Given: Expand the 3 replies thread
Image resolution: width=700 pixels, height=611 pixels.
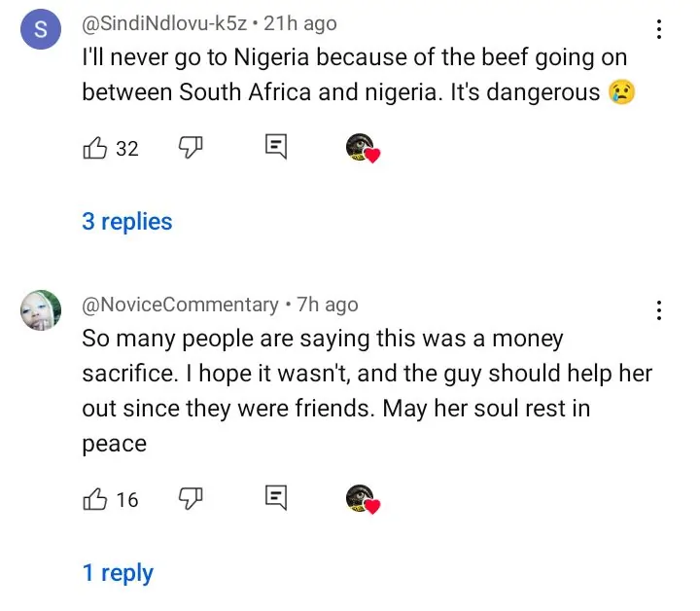Looking at the screenshot, I should [x=126, y=222].
